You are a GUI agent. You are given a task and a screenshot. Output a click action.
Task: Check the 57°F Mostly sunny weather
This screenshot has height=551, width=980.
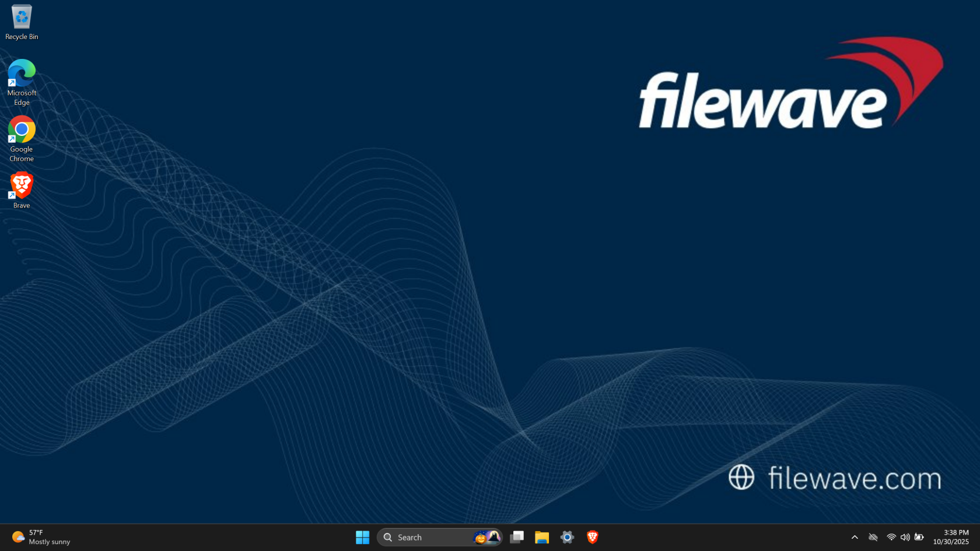(x=41, y=537)
